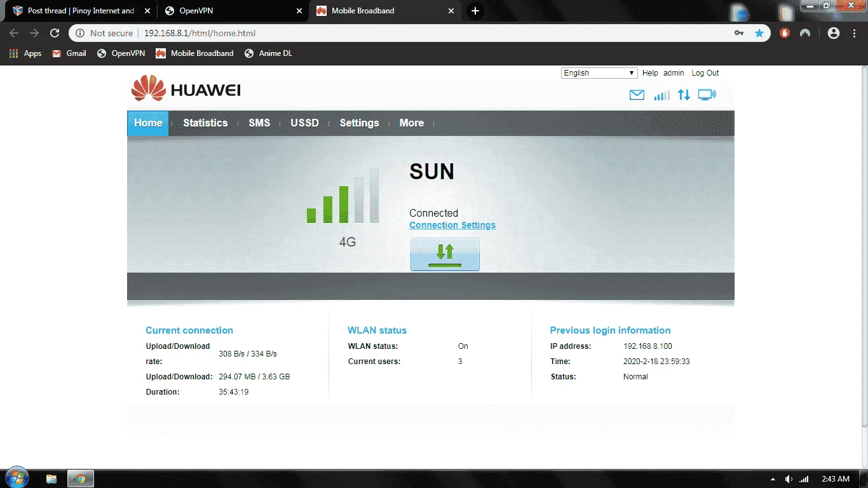Screen dimensions: 868x488
Task: Open the Windows Start button
Action: click(17, 478)
